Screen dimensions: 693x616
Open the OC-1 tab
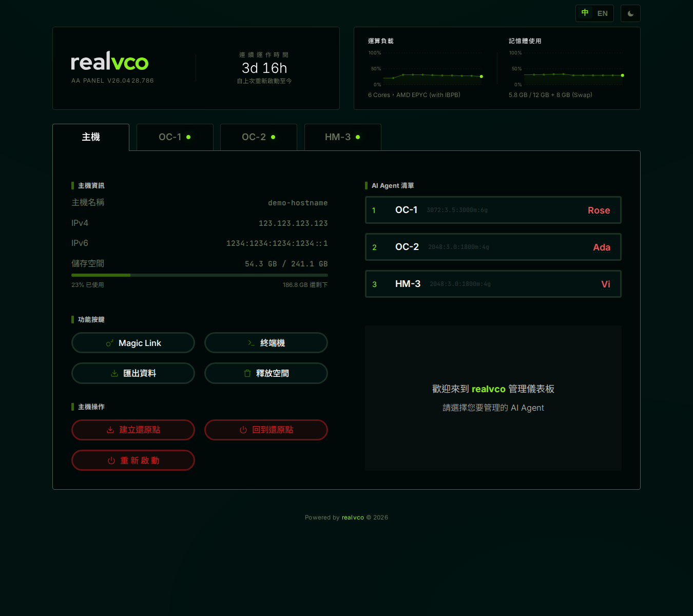click(175, 137)
